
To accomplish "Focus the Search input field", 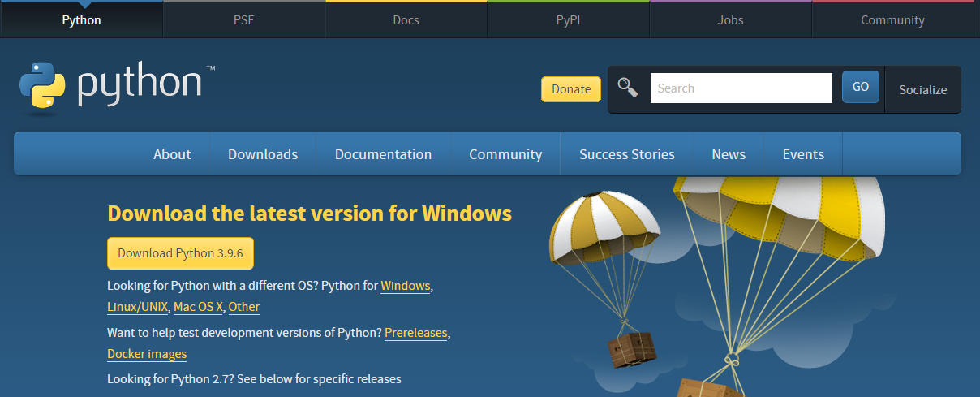I will [741, 88].
